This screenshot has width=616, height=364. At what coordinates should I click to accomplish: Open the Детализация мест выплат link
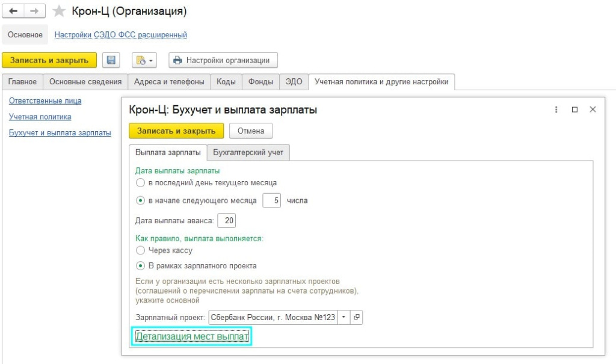191,336
